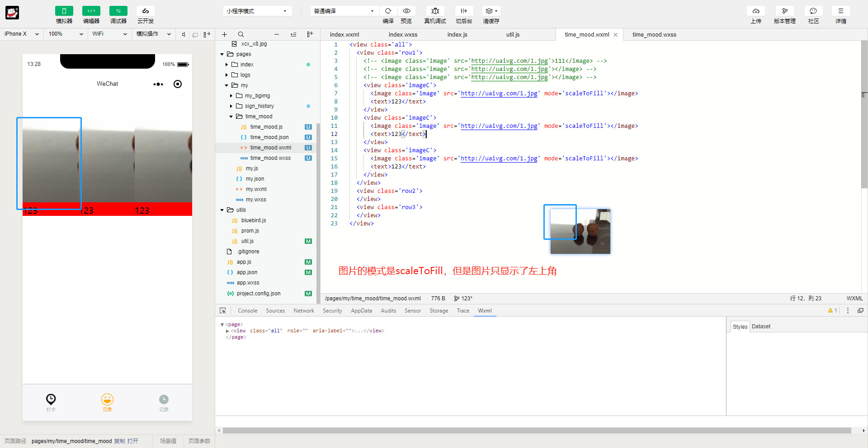Click the element inspector icon in devtools
Screen dimensions: 868x448
(223, 311)
